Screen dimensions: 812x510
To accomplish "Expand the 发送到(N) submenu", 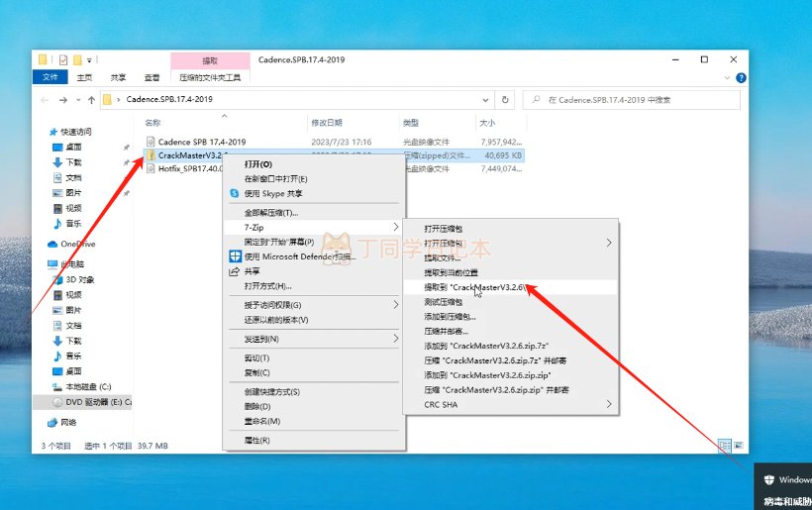I will [x=314, y=339].
